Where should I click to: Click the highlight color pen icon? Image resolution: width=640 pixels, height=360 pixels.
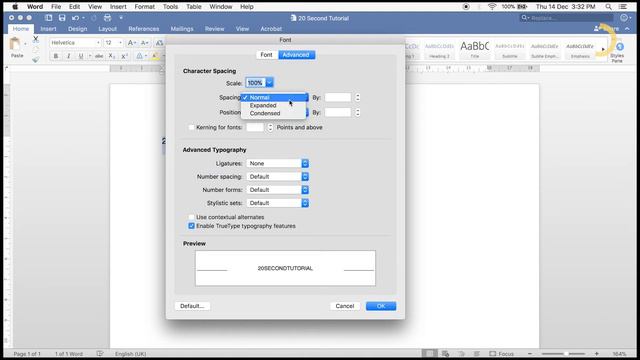tap(155, 56)
